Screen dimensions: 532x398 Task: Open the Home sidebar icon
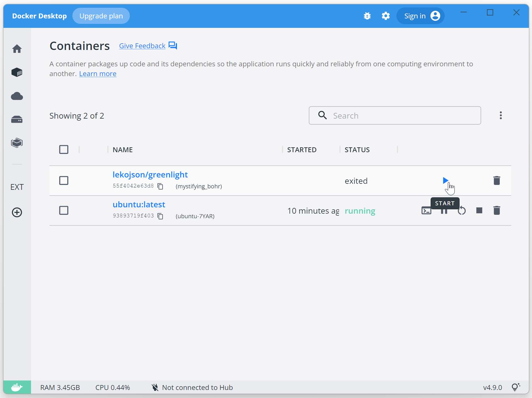pyautogui.click(x=17, y=49)
